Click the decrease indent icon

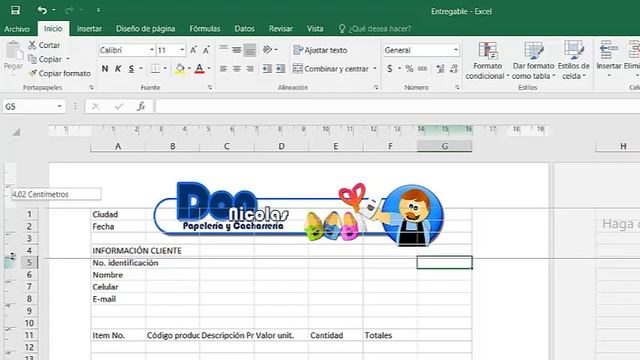click(267, 69)
